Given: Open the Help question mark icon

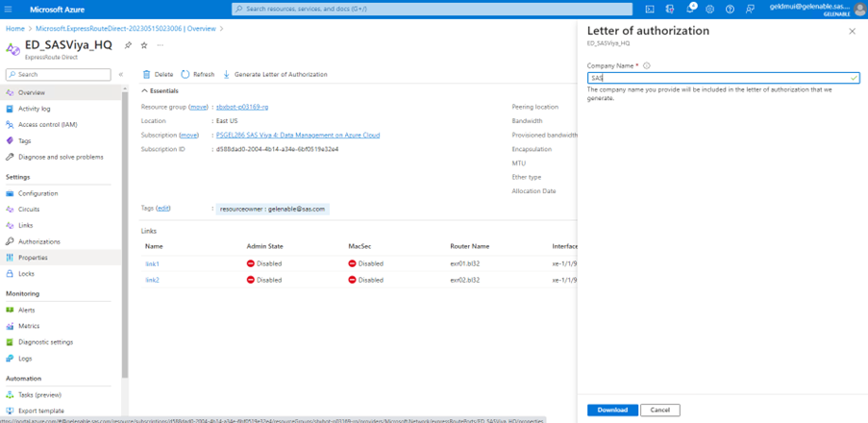Looking at the screenshot, I should 730,9.
